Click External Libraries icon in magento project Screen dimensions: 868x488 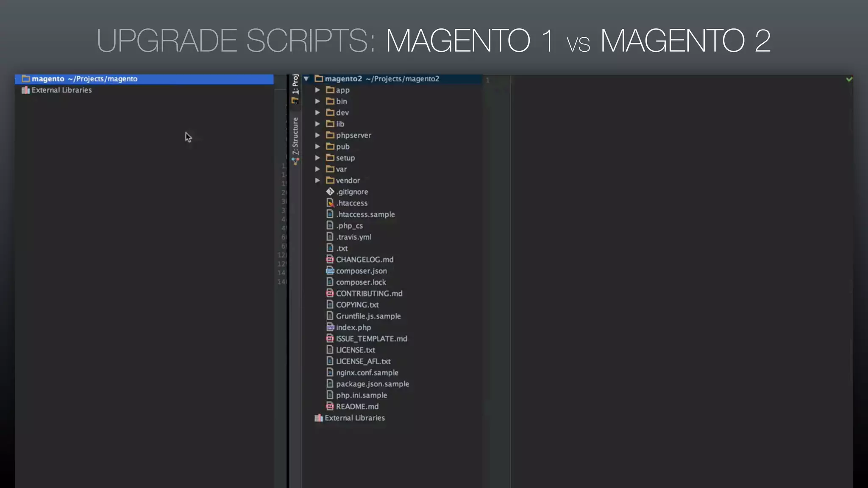click(x=26, y=90)
